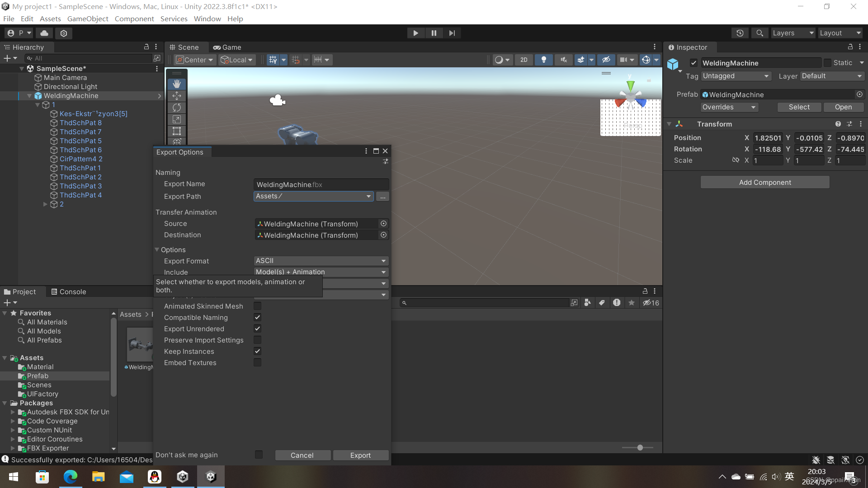Click the Select button next to Overrides

pos(799,107)
